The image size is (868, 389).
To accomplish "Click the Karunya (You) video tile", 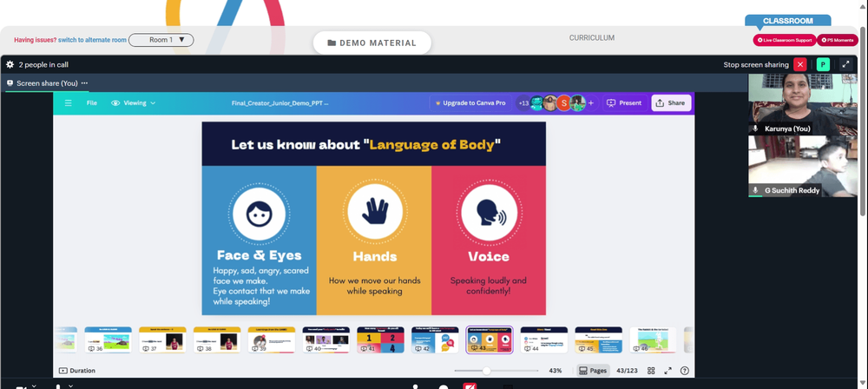I will coord(803,104).
